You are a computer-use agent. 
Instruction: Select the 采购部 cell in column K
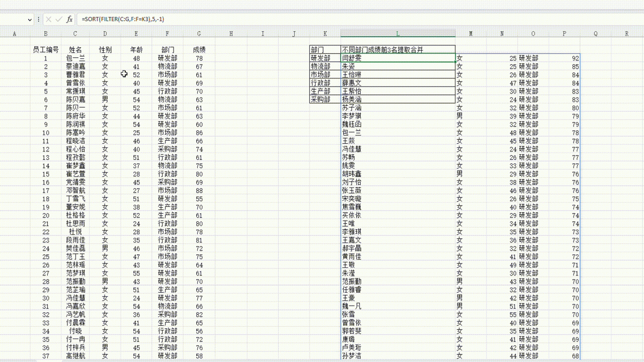(x=325, y=100)
